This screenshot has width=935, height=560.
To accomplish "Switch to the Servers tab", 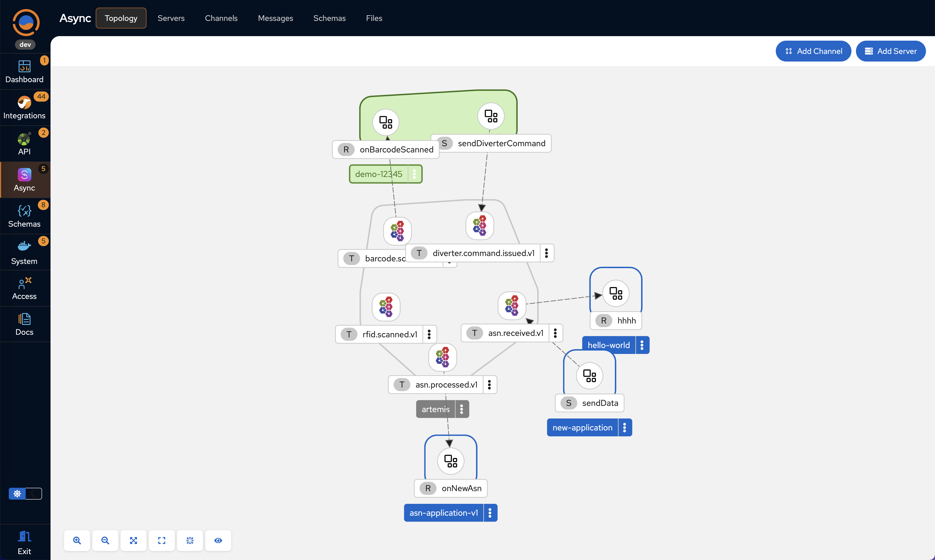I will point(171,18).
